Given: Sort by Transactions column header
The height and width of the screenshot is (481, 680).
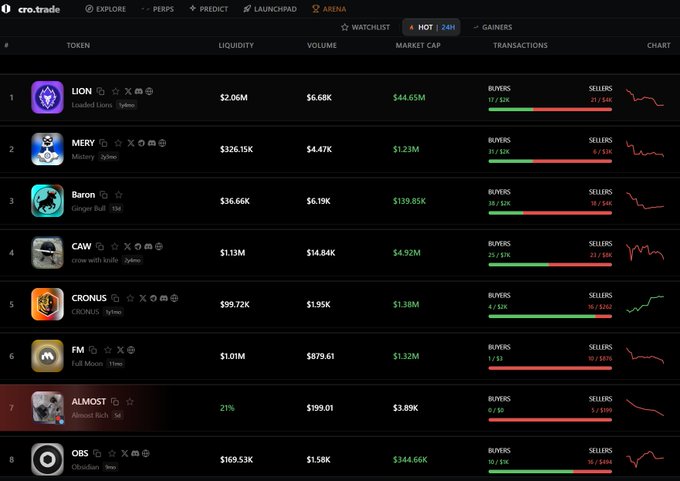Looking at the screenshot, I should pyautogui.click(x=520, y=45).
